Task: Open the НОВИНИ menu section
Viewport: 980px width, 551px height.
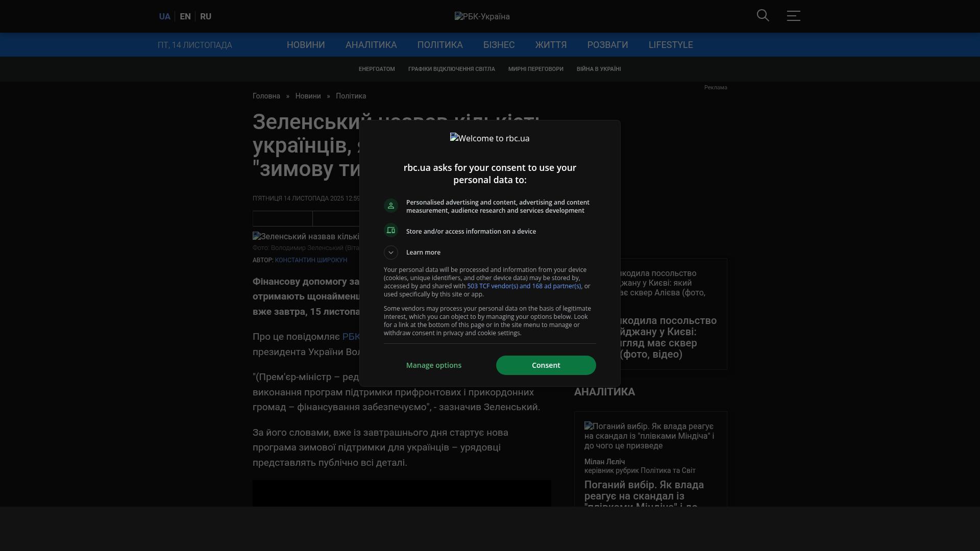Action: coord(306,45)
